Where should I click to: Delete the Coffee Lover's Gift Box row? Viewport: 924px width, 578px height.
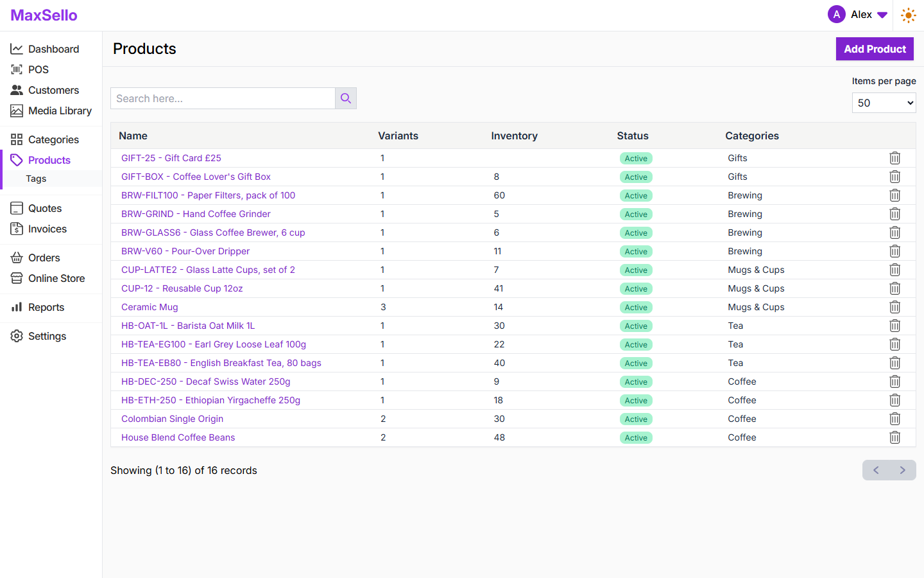[x=894, y=177]
